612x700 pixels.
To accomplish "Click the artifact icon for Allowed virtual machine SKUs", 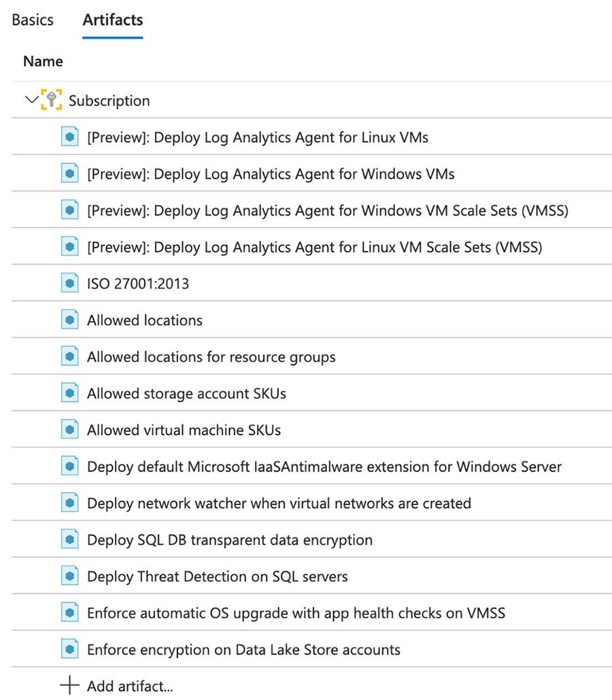I will click(70, 429).
